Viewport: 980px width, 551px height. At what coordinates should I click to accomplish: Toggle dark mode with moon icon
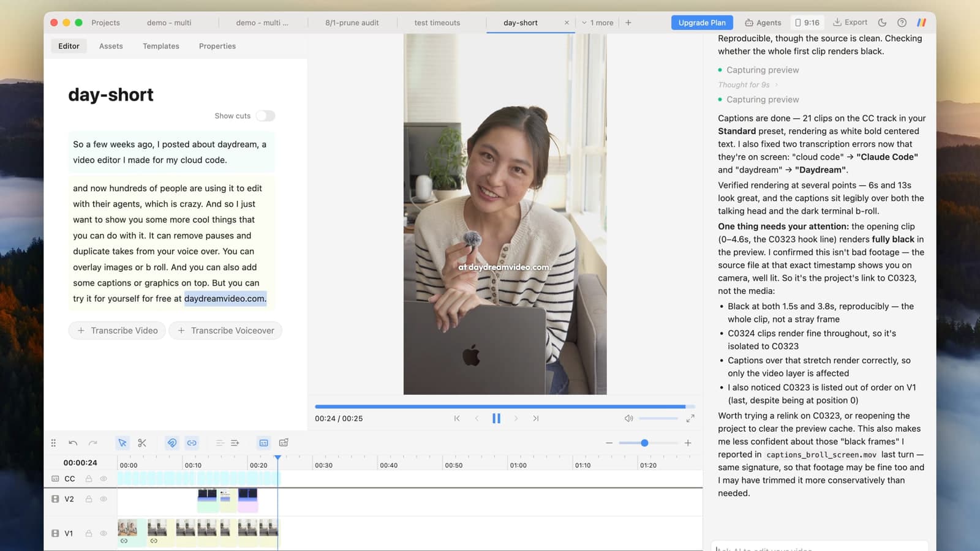[x=882, y=23]
